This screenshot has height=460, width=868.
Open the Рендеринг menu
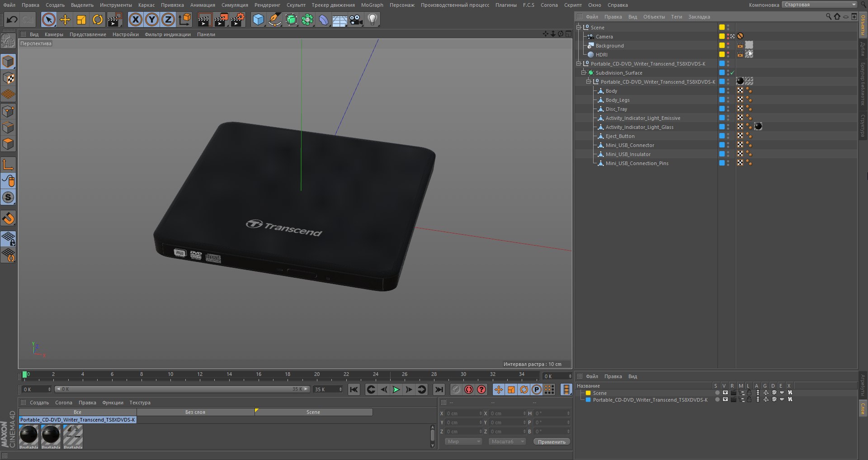coord(267,5)
